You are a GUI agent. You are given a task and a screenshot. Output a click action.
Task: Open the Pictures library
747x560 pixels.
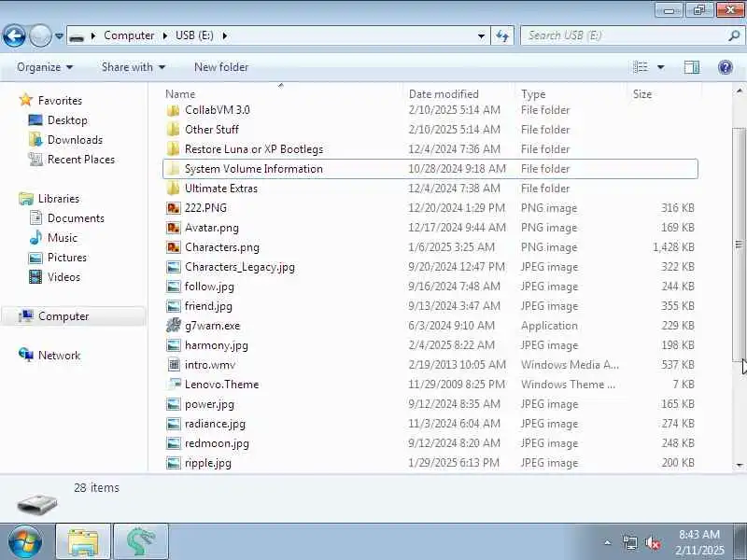click(x=67, y=258)
